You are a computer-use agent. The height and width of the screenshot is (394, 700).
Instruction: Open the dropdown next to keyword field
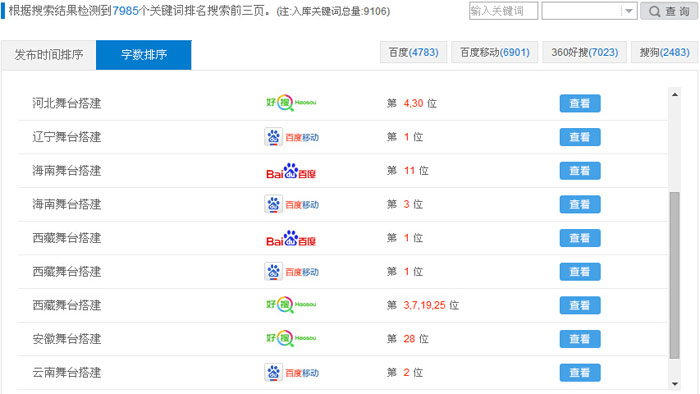(x=629, y=11)
